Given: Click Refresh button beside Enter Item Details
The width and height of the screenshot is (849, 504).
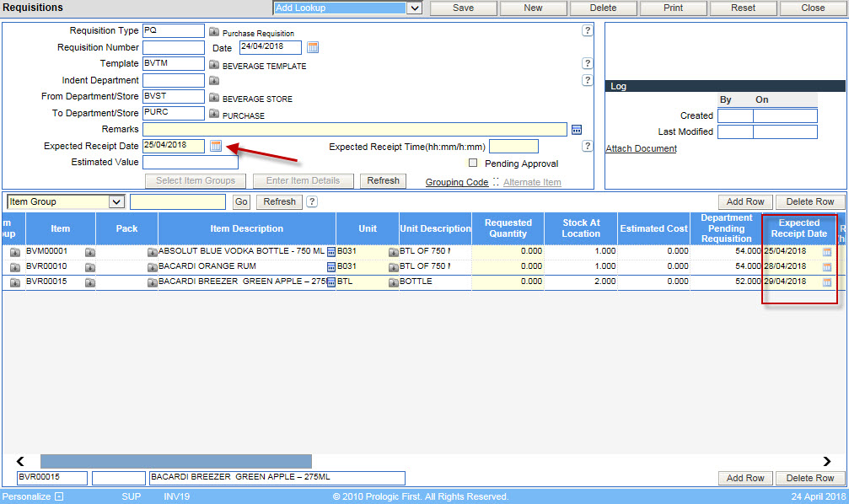Looking at the screenshot, I should (383, 181).
